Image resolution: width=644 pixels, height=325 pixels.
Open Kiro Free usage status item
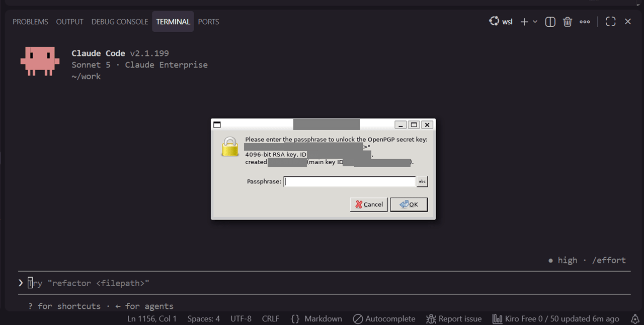point(555,319)
